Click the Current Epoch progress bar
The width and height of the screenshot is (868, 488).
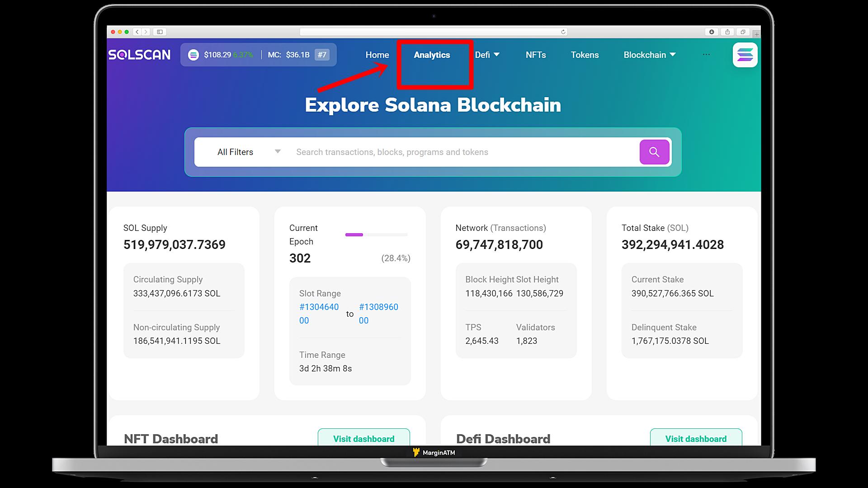[376, 235]
